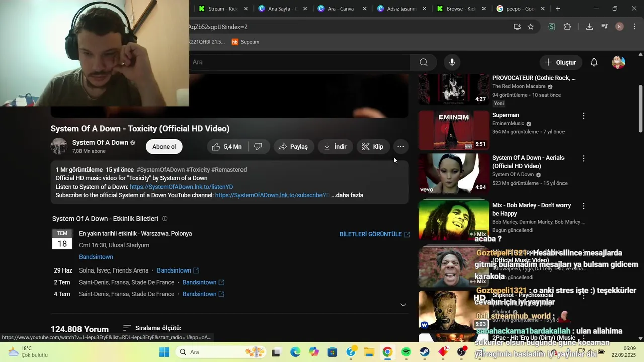Open the Aerials video thumbnail
The image size is (644, 362).
point(453,173)
